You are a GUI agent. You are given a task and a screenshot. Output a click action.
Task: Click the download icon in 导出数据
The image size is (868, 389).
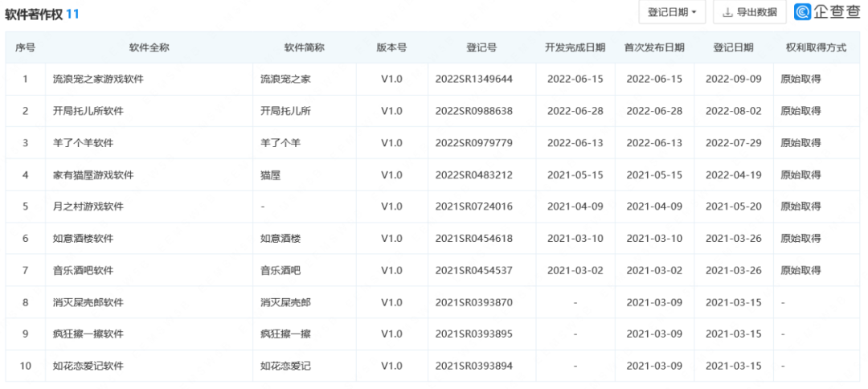pos(727,12)
